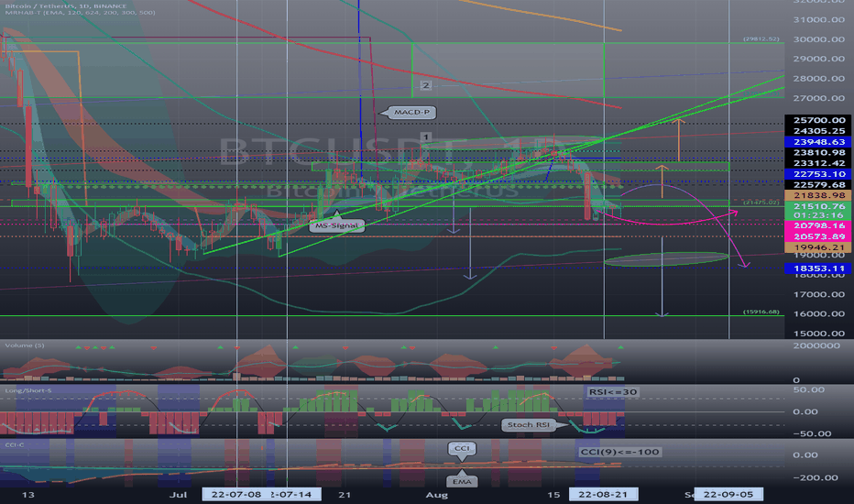The height and width of the screenshot is (504, 854).
Task: Select the 22-08-21 date marker
Action: pos(603,494)
